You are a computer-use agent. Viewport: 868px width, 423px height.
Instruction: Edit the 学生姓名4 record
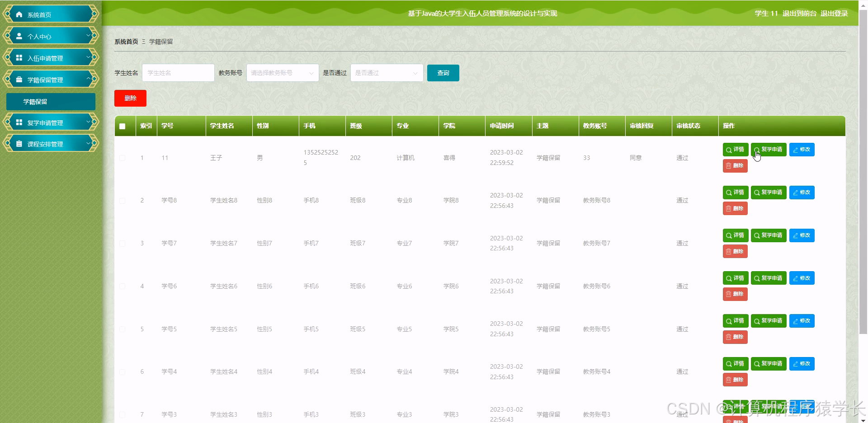pos(802,364)
